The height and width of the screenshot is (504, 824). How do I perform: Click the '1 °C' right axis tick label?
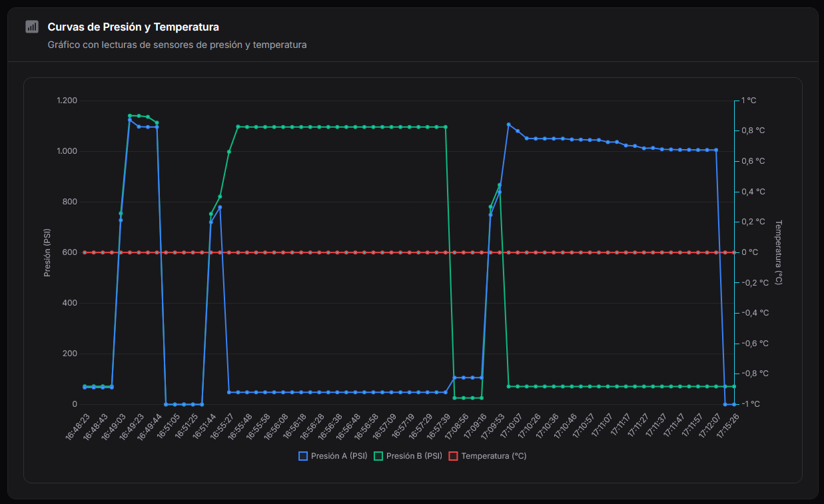(749, 101)
